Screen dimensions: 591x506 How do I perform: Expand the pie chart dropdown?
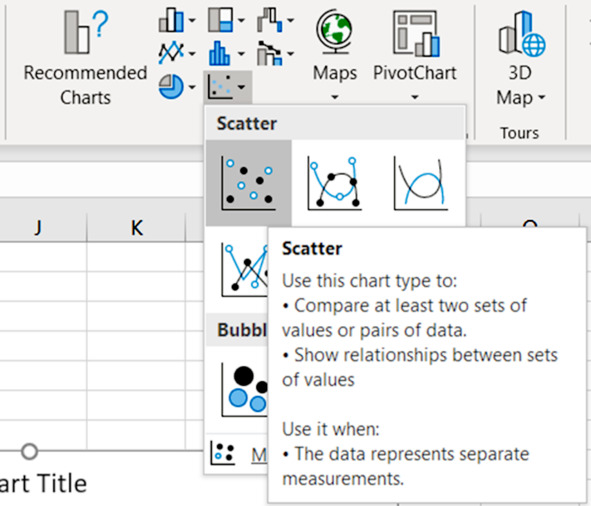[x=176, y=87]
